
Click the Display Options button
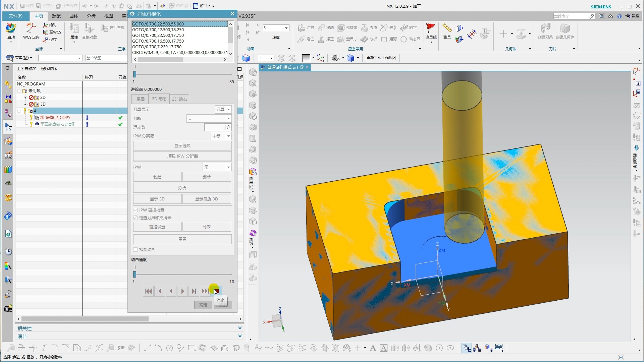coord(182,146)
